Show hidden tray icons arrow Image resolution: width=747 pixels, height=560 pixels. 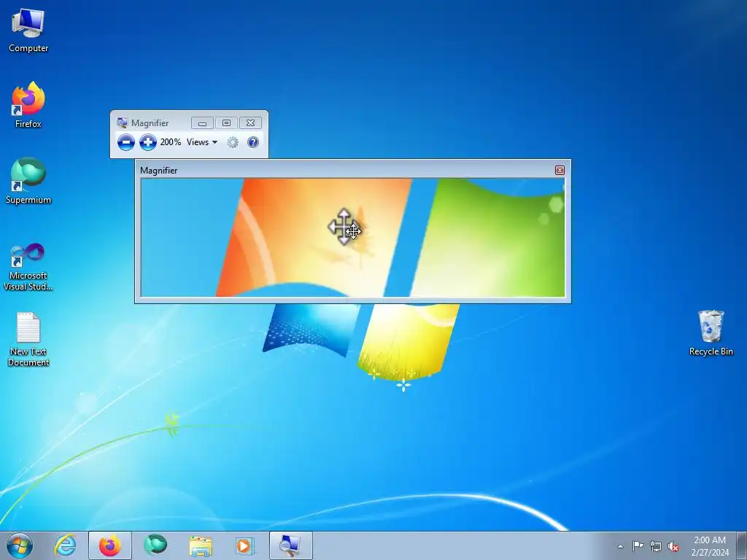pos(620,546)
